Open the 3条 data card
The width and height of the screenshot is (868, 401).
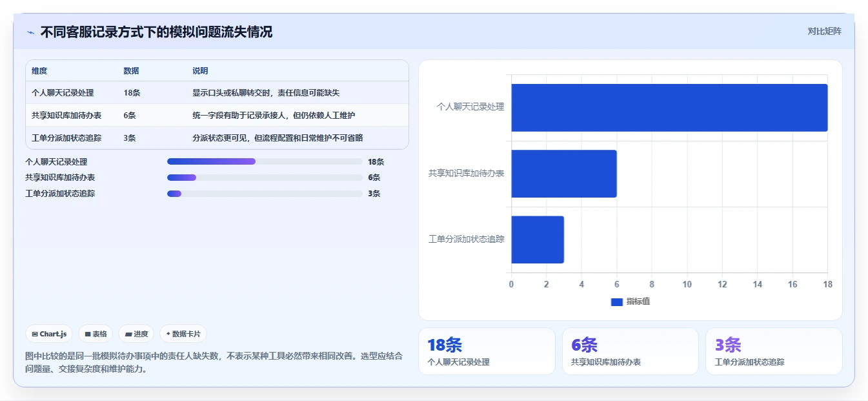click(774, 351)
